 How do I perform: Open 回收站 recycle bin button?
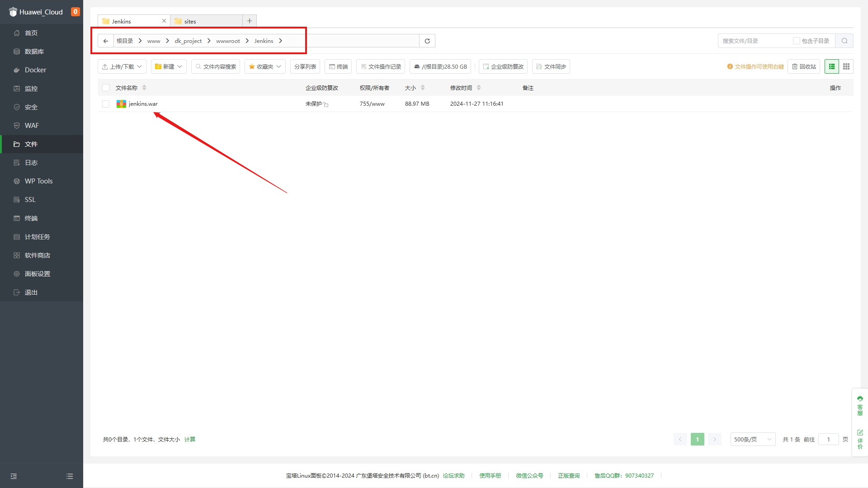804,66
